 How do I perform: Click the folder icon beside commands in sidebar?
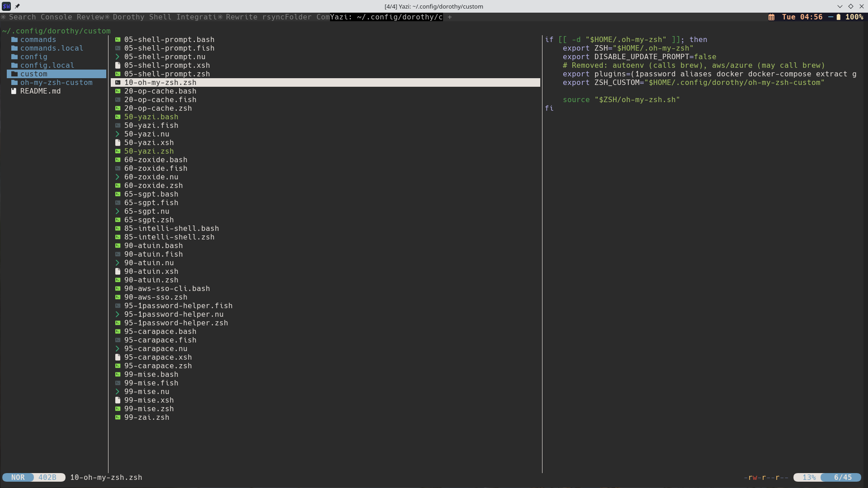(x=14, y=39)
